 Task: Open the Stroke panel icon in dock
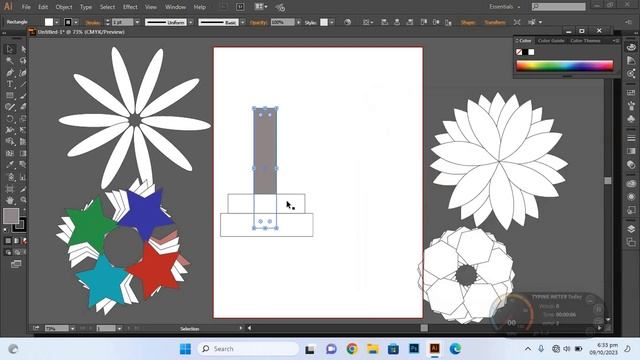(x=631, y=138)
